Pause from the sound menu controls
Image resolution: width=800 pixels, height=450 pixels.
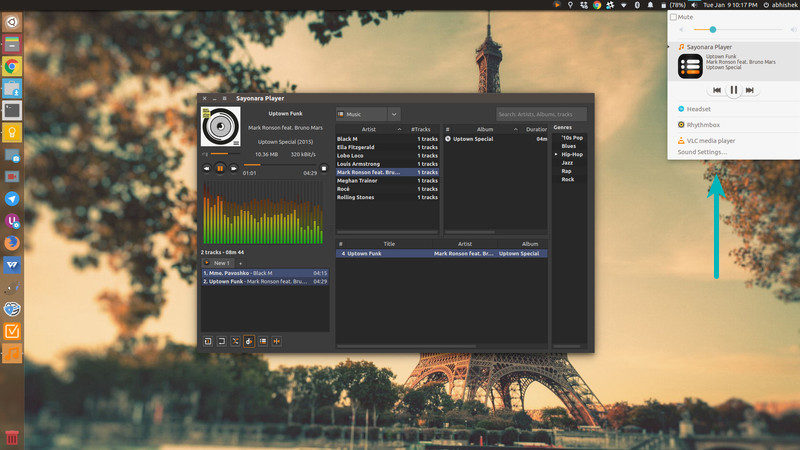coord(734,90)
